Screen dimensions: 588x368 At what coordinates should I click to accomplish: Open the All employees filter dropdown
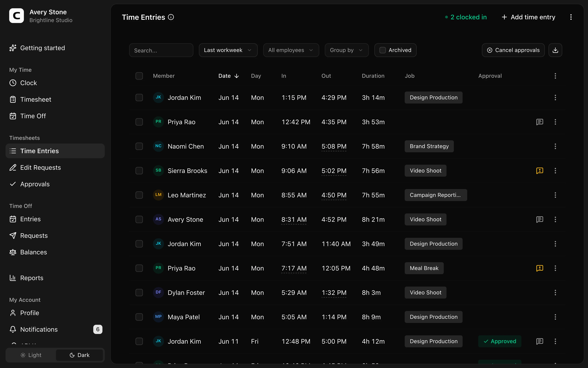point(291,50)
